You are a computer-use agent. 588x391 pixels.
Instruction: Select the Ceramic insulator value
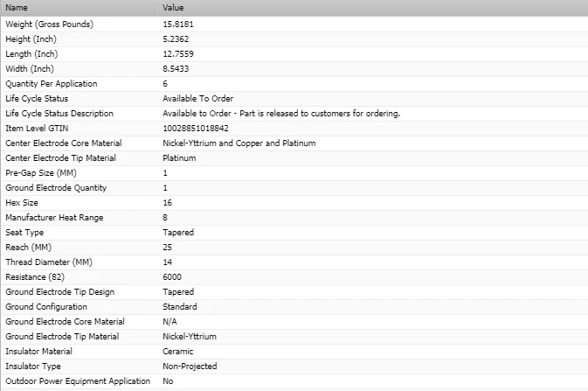[177, 352]
